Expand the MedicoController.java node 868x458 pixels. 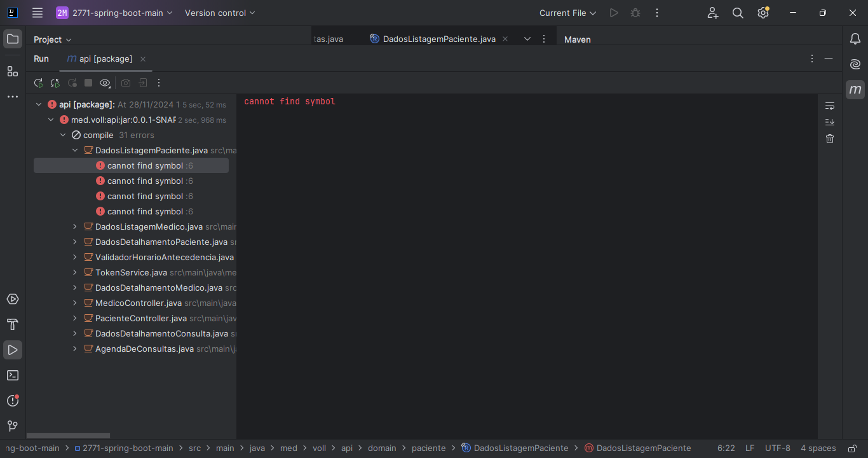click(75, 303)
